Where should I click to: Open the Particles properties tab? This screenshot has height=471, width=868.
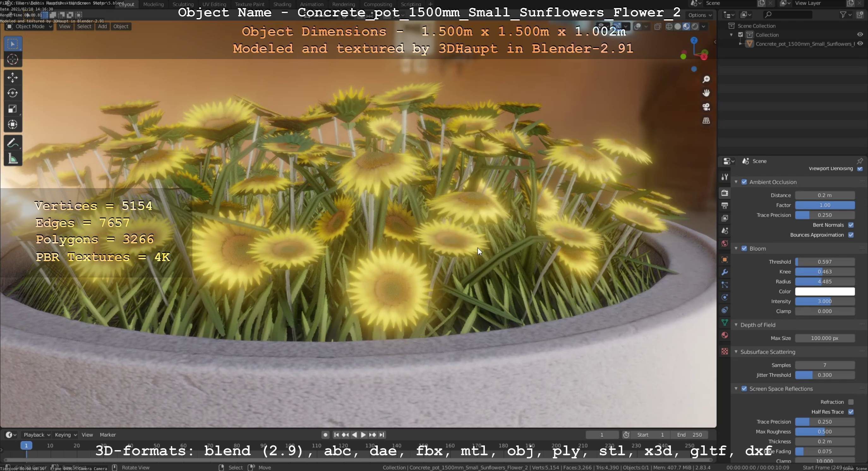725,285
